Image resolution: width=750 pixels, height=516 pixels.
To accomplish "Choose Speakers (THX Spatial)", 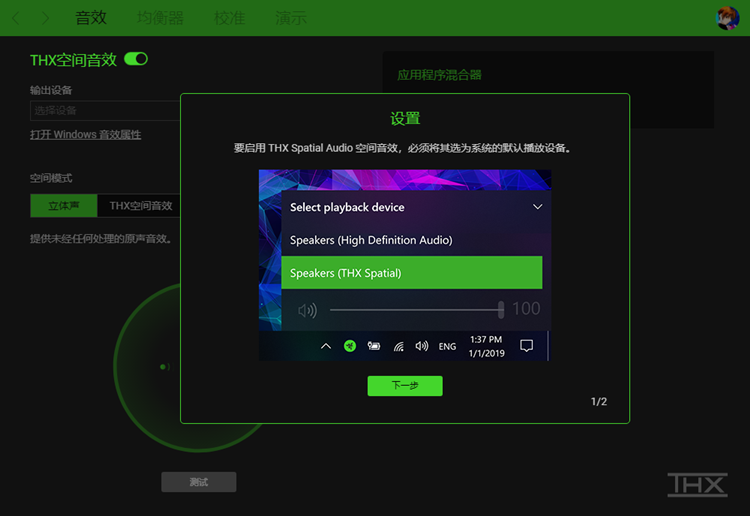I will point(412,273).
